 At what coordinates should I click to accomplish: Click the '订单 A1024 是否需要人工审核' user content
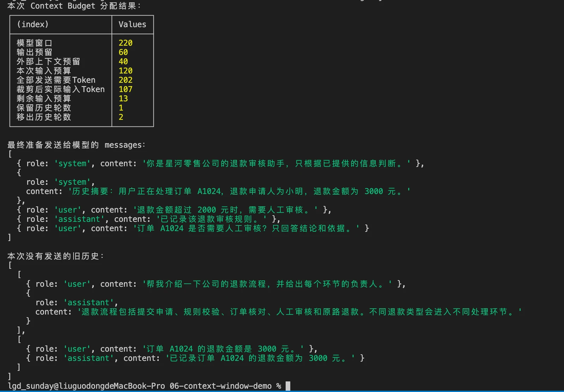(x=246, y=228)
